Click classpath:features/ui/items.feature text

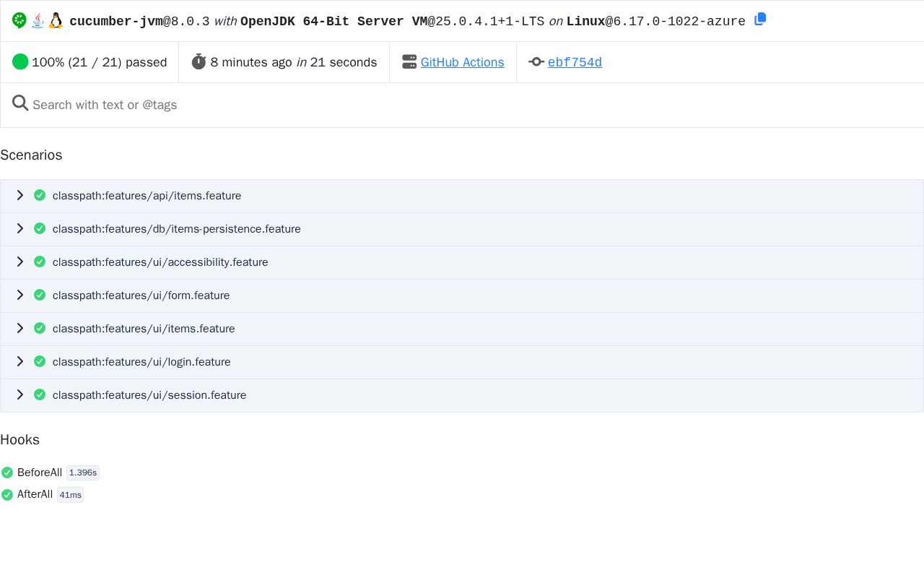coord(144,329)
